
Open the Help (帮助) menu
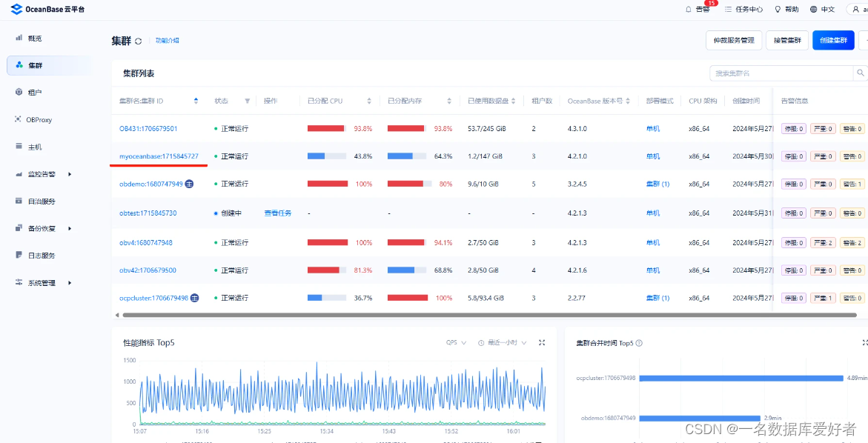click(786, 10)
